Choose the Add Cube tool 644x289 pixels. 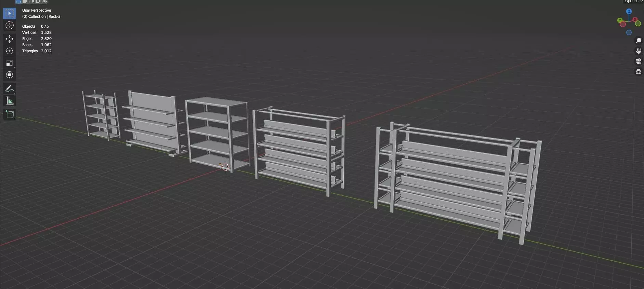click(10, 114)
